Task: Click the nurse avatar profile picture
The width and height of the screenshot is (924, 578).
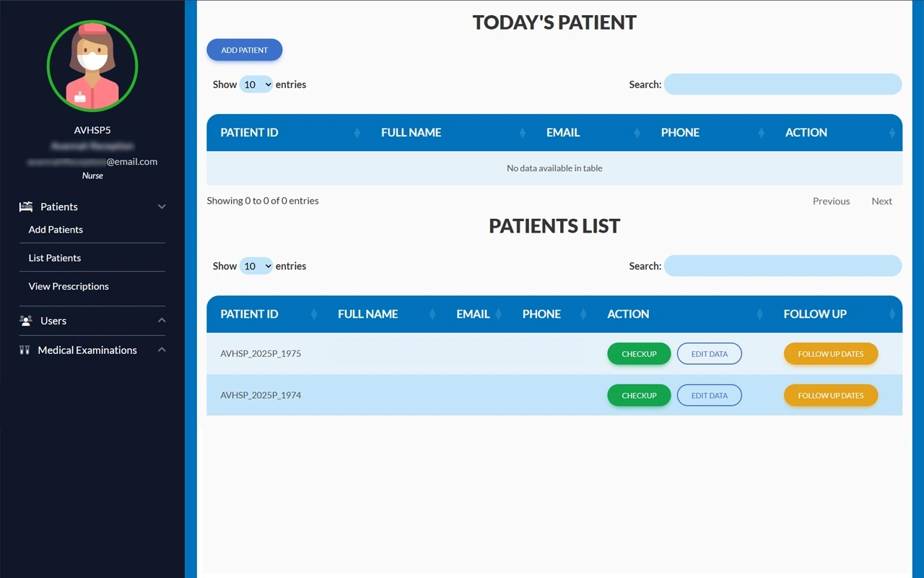Action: coord(92,66)
